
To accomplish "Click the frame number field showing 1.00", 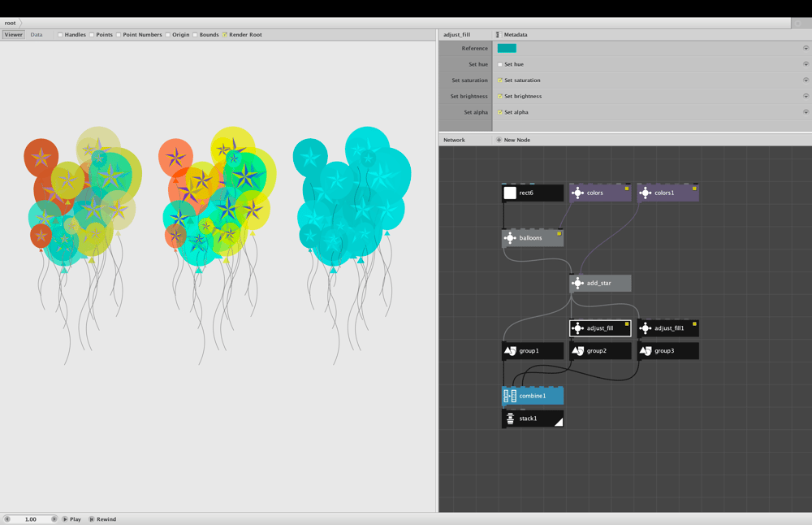I will pyautogui.click(x=31, y=519).
